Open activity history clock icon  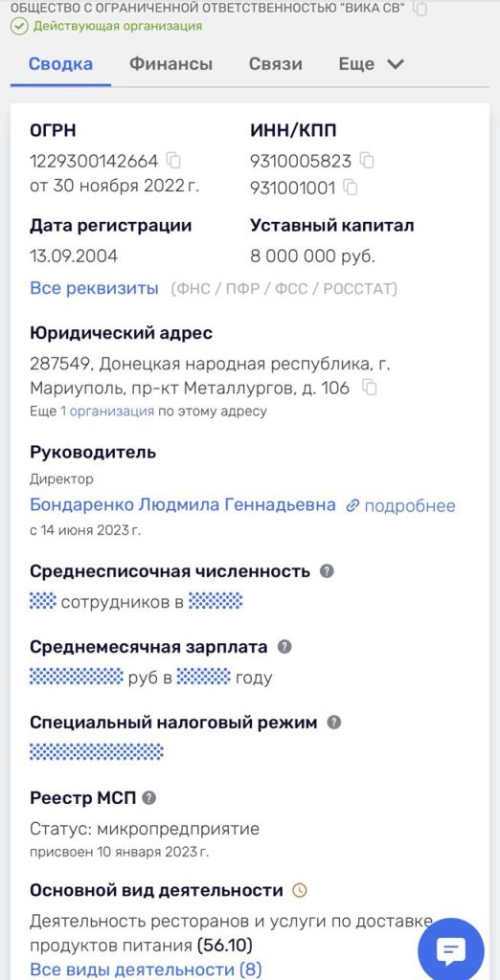tap(300, 890)
